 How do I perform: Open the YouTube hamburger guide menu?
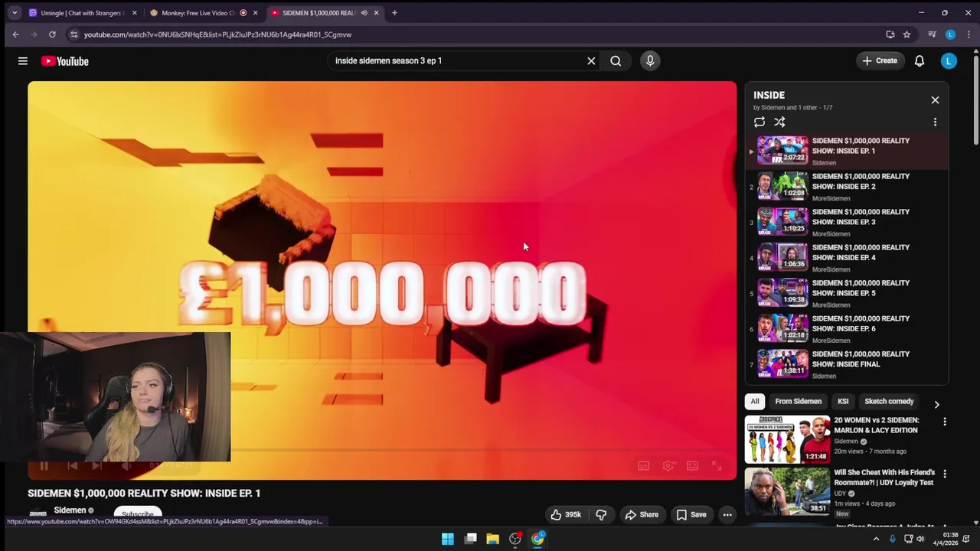click(x=23, y=61)
